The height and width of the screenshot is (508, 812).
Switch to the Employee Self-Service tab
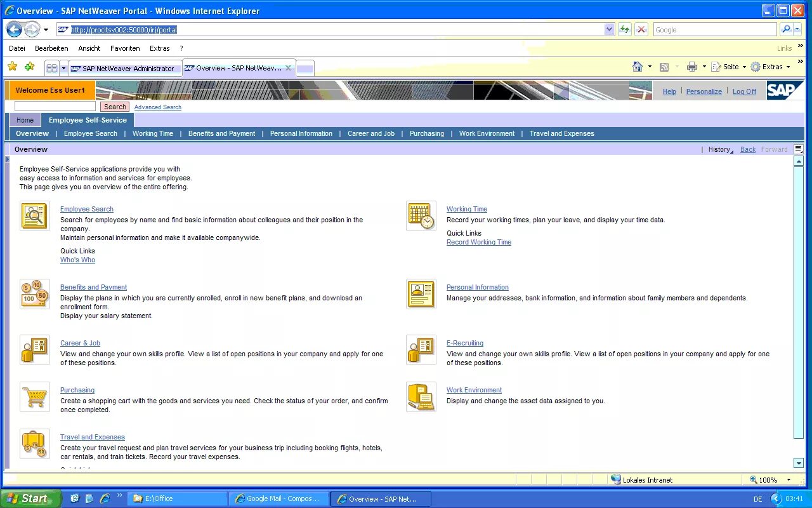click(88, 119)
